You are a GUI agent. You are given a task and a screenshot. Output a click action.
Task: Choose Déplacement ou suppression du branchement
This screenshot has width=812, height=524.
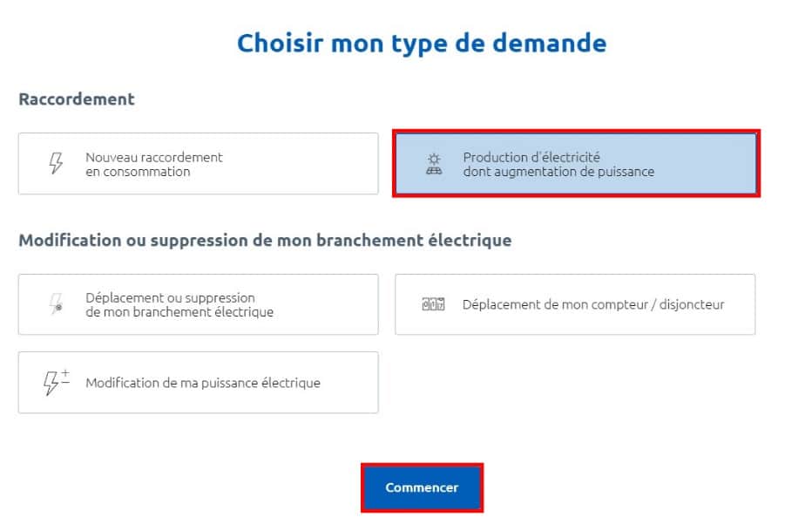pos(198,304)
